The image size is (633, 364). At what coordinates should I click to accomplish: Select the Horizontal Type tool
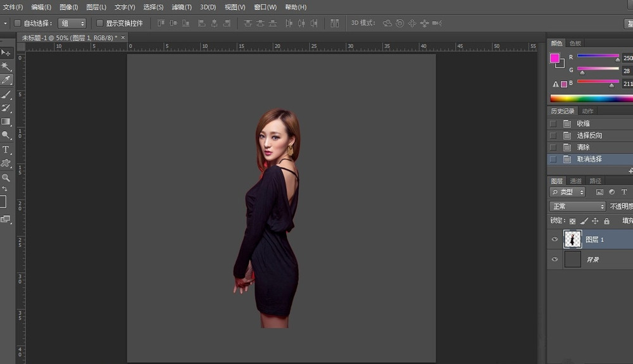click(x=6, y=149)
